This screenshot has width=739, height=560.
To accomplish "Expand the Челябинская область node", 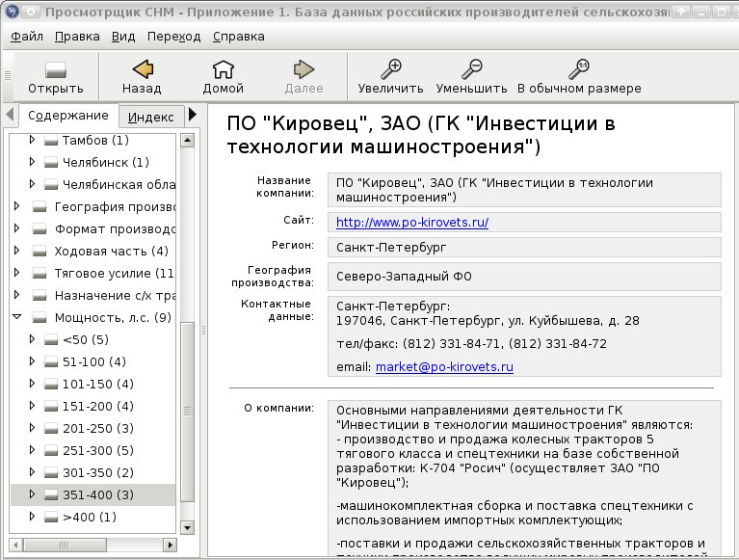I will pos(32,184).
